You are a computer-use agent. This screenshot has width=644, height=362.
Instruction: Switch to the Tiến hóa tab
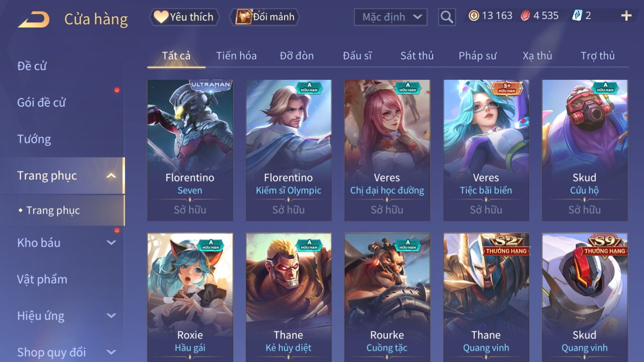(x=236, y=56)
